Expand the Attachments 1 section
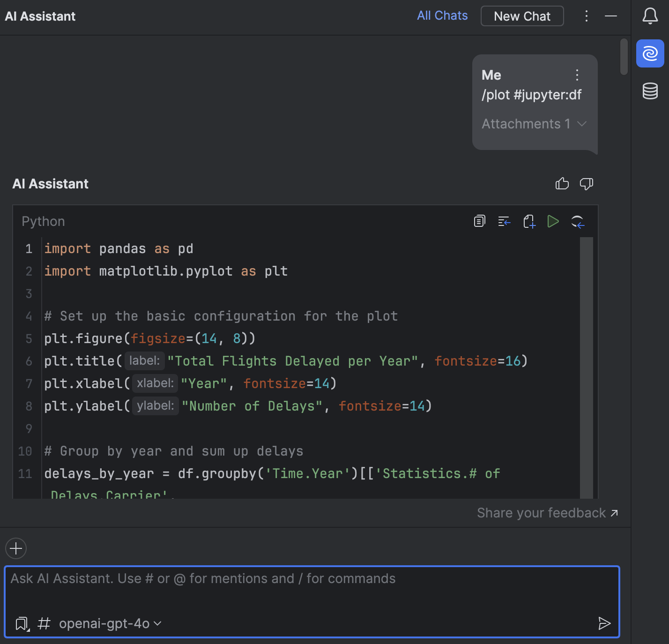 (x=534, y=124)
